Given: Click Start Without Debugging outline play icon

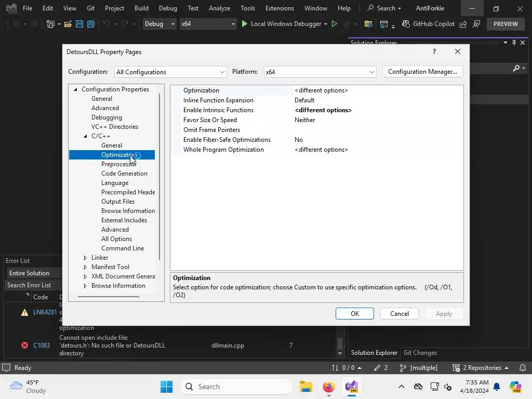Looking at the screenshot, I should [x=335, y=24].
